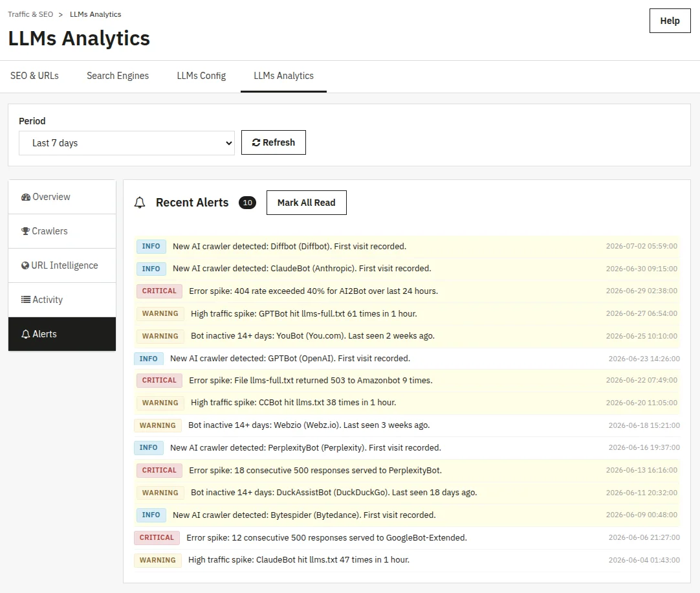Select the Diffbot first visit alert message
Viewport: 700px width, 593px height.
click(x=289, y=246)
